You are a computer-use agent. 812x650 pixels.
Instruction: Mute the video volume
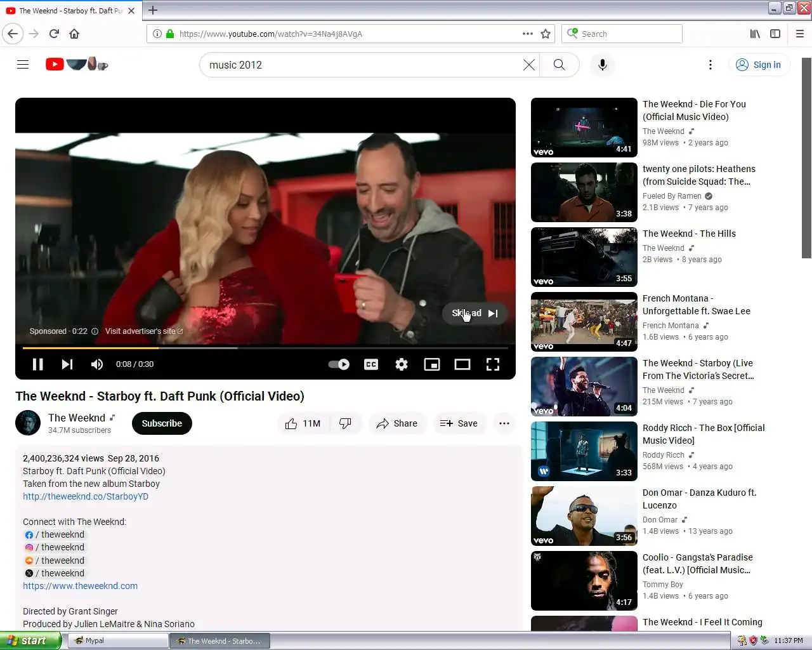pos(96,364)
